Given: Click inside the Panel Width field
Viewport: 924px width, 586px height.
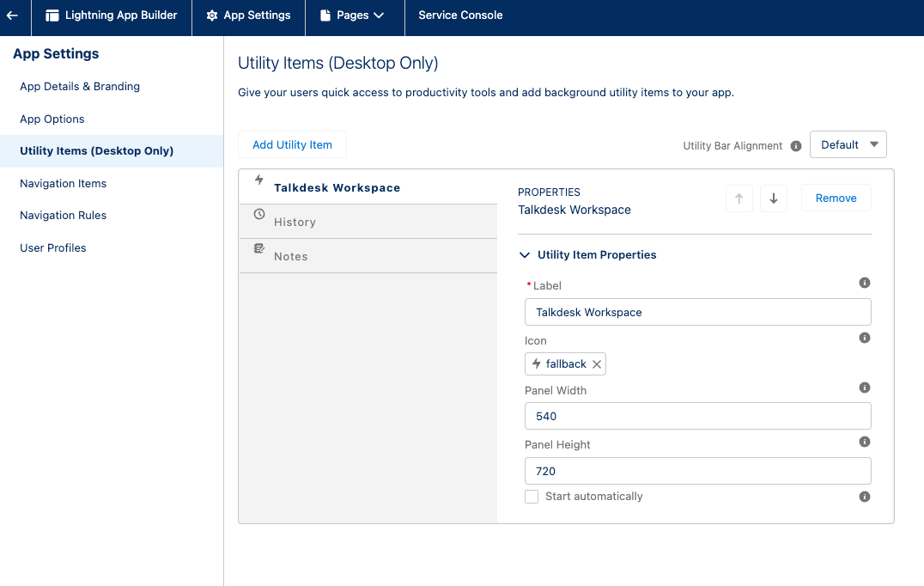Looking at the screenshot, I should coord(697,417).
